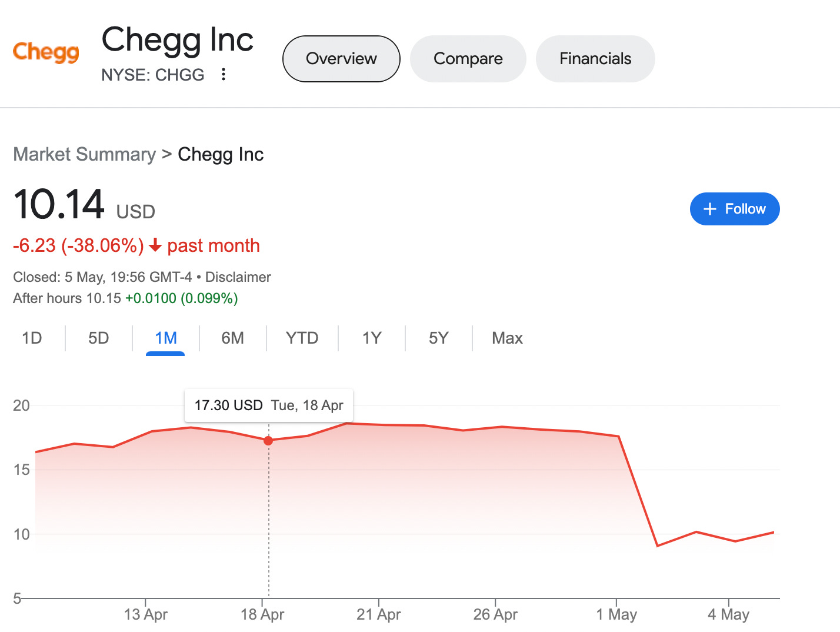840x632 pixels.
Task: Switch chart range to 1D
Action: click(32, 338)
